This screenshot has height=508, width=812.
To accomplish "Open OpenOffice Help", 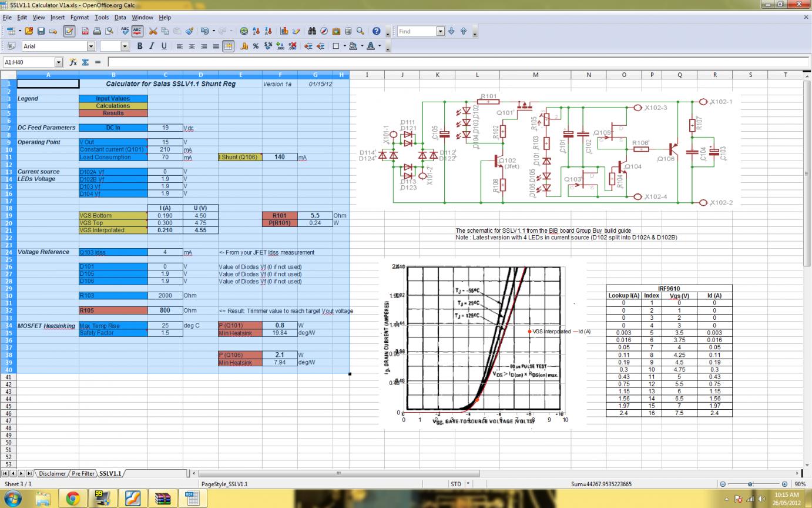I will [x=377, y=31].
